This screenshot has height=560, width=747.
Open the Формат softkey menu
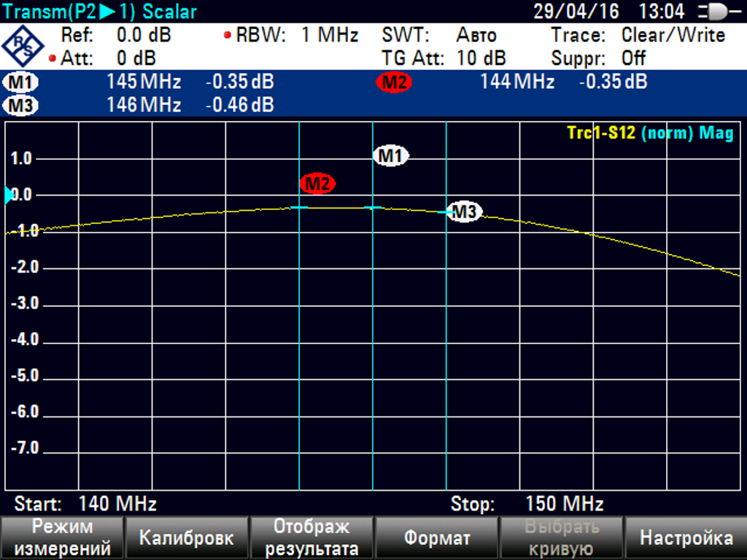[437, 537]
